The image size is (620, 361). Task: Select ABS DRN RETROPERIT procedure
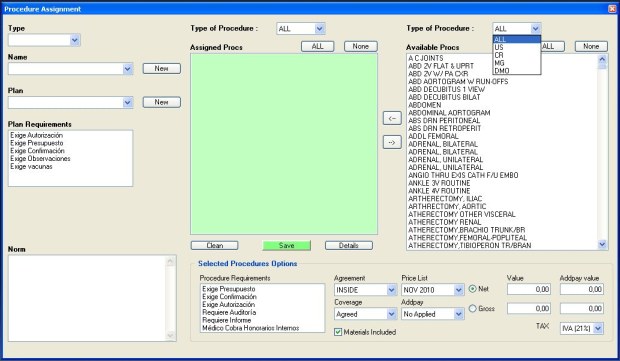click(444, 129)
